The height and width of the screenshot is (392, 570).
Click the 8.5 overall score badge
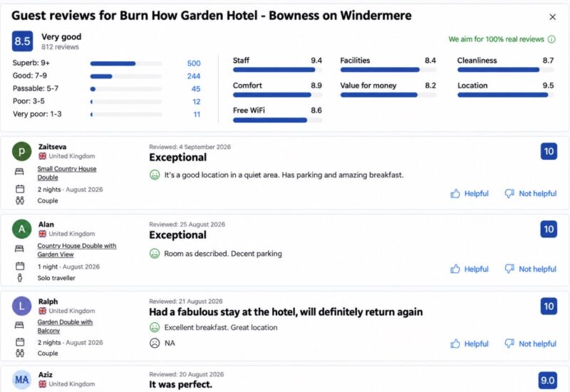coord(22,41)
